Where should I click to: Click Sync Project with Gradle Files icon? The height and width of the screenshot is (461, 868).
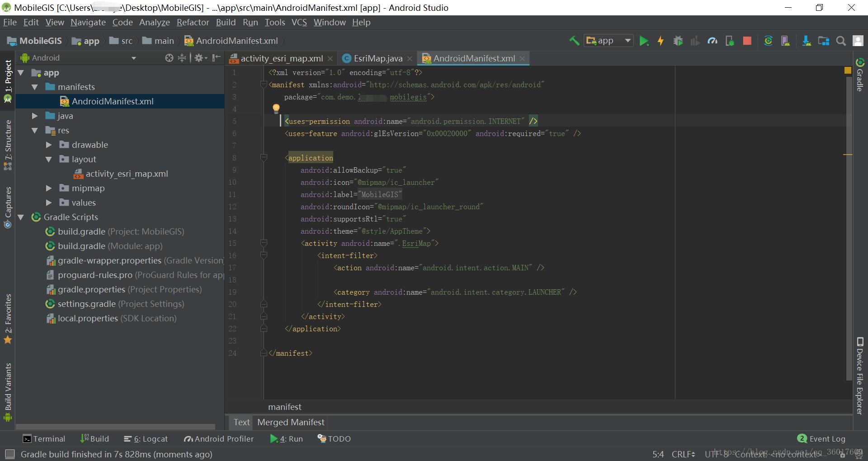[768, 41]
